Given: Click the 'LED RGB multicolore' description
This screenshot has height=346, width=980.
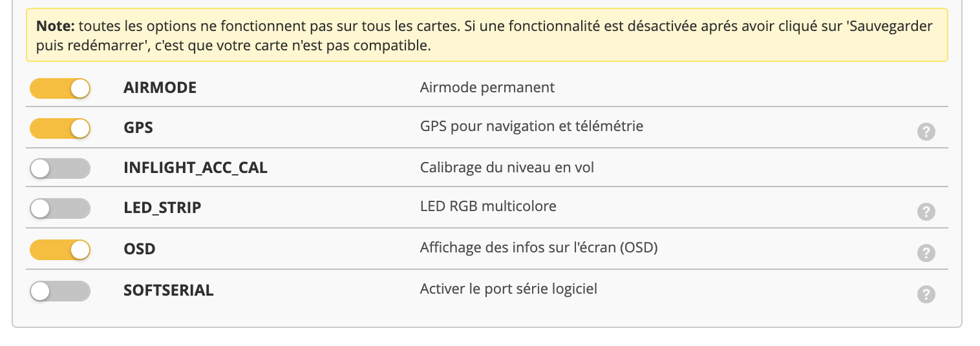Looking at the screenshot, I should [x=488, y=207].
